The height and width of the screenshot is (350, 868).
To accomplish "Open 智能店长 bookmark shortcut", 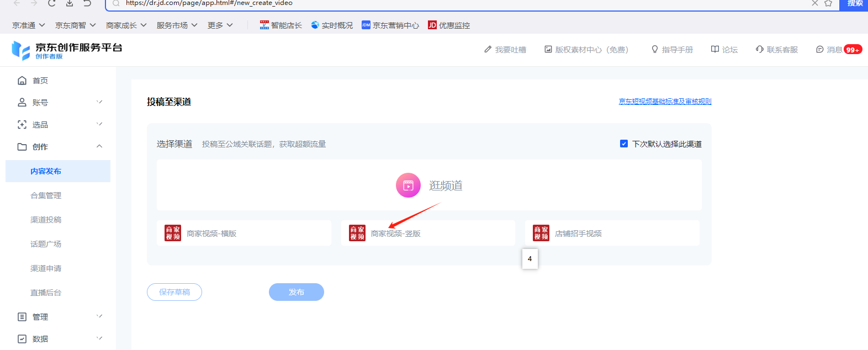I will point(281,25).
